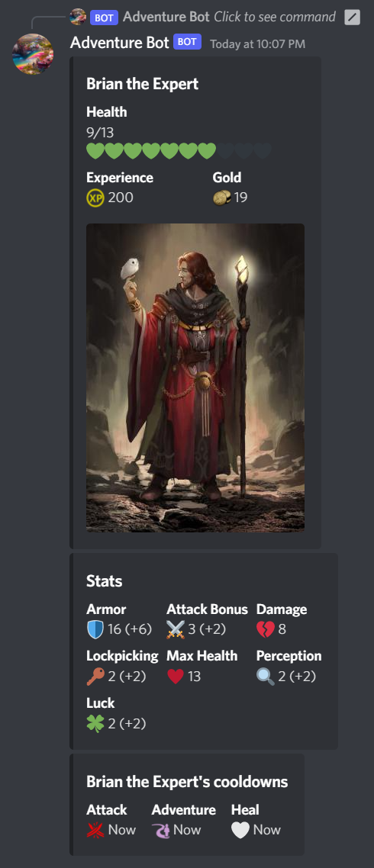Image resolution: width=374 pixels, height=868 pixels.
Task: Click the Attack cooldown red swords icon
Action: pos(95,830)
